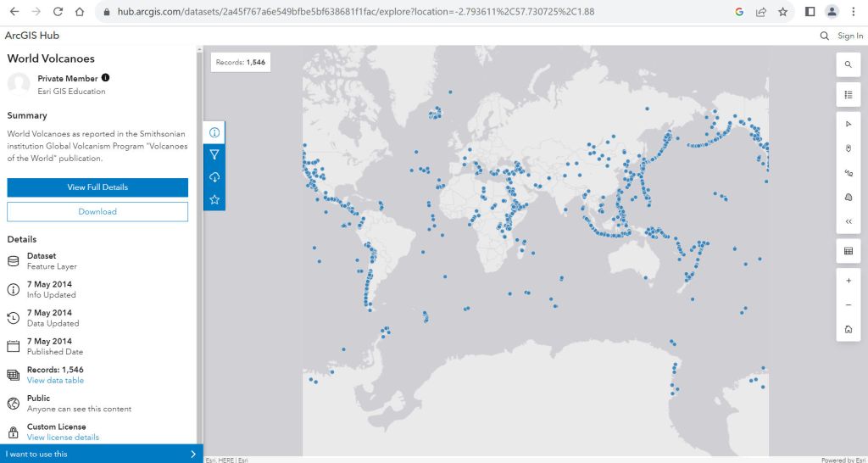Click the View Full Details button
This screenshot has height=463, width=868.
pos(97,187)
